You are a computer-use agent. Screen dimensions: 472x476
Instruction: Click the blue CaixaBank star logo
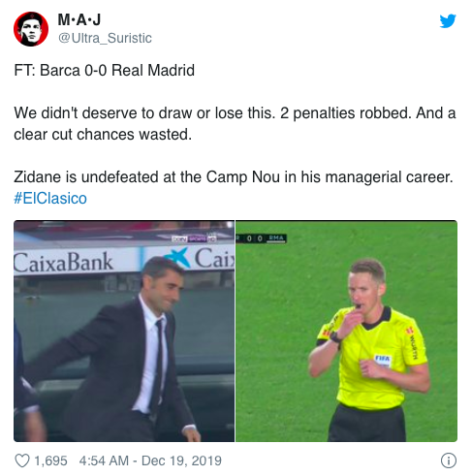177,258
